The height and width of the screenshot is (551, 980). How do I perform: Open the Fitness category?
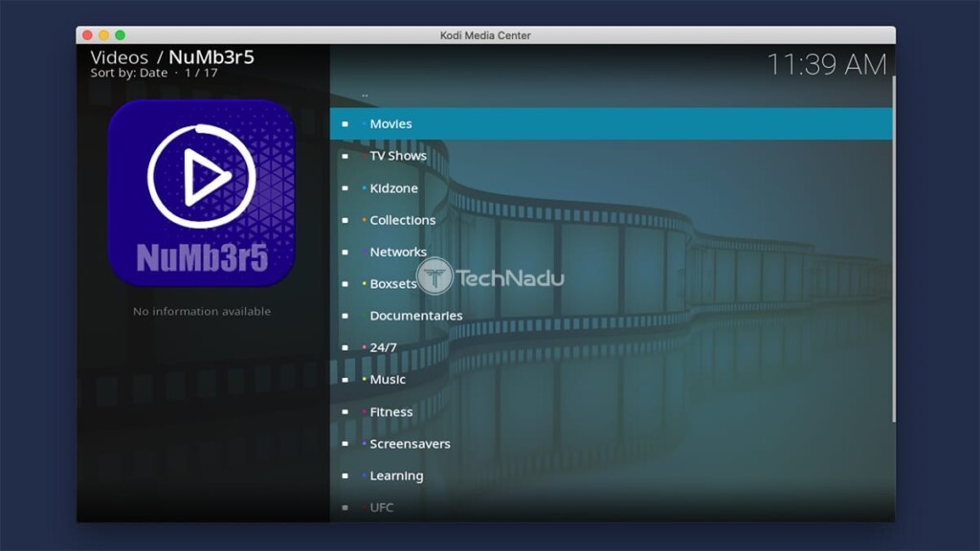click(x=612, y=411)
